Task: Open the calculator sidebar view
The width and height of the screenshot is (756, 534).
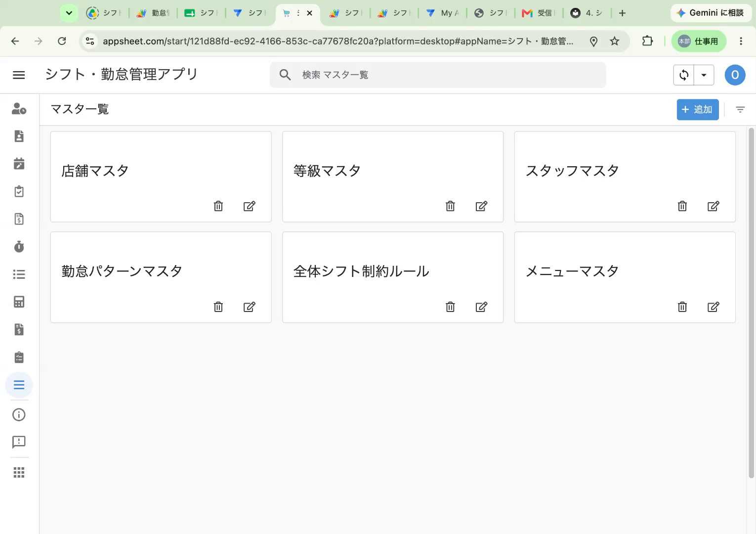Action: click(x=19, y=302)
